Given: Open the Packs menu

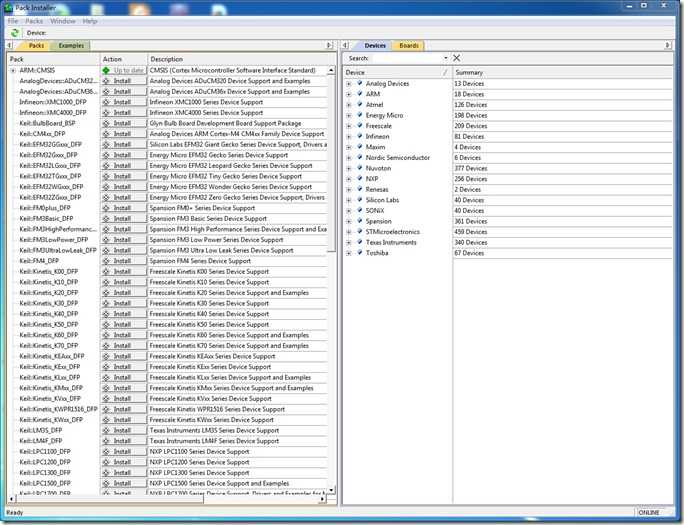Looking at the screenshot, I should click(34, 21).
